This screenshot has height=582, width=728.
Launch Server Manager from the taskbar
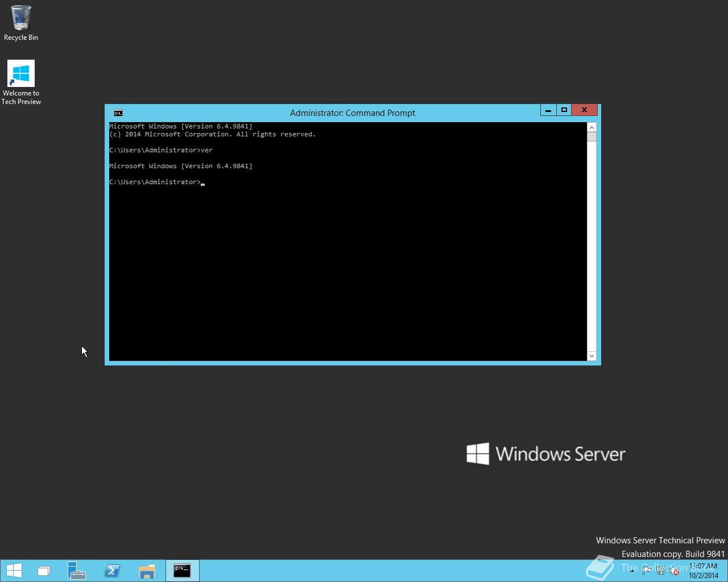pos(76,571)
